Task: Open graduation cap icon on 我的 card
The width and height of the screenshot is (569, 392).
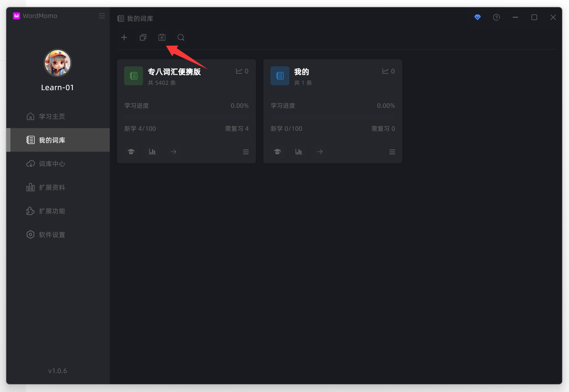Action: pos(277,152)
